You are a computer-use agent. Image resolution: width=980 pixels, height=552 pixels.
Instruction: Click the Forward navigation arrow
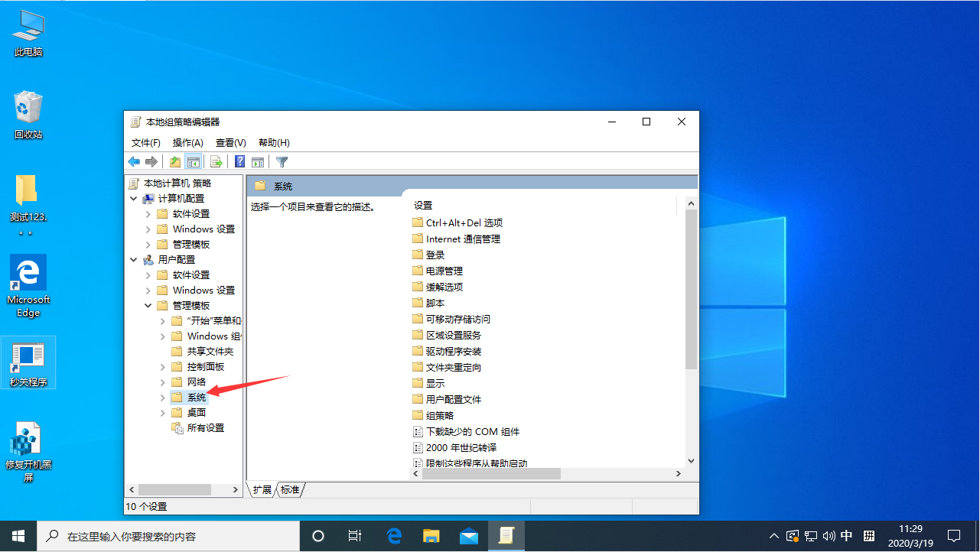click(151, 161)
